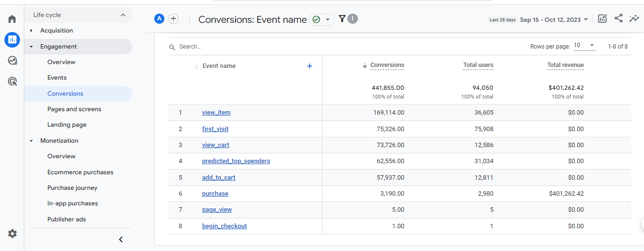Open the begin_checkout event link
Viewport: 644px width, 251px height.
[224, 226]
